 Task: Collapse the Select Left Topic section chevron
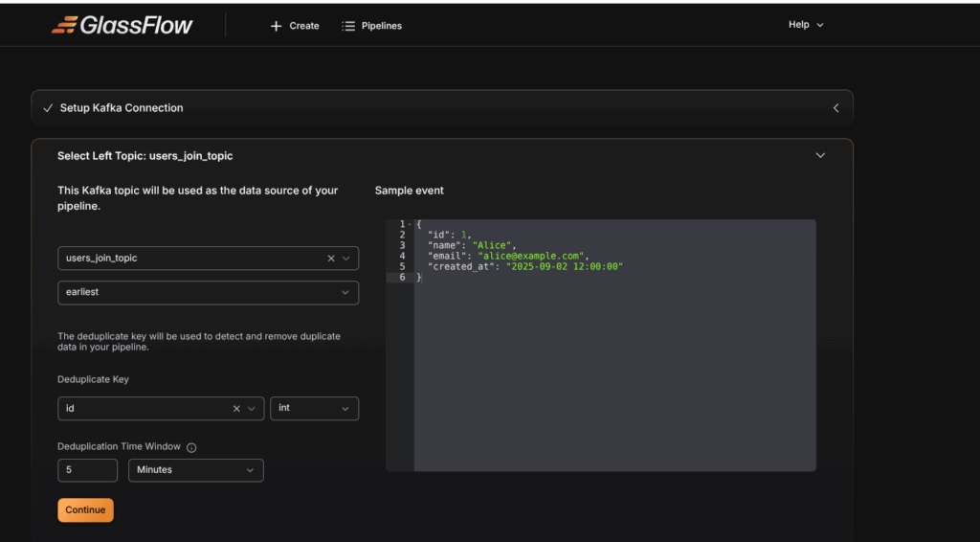point(820,155)
